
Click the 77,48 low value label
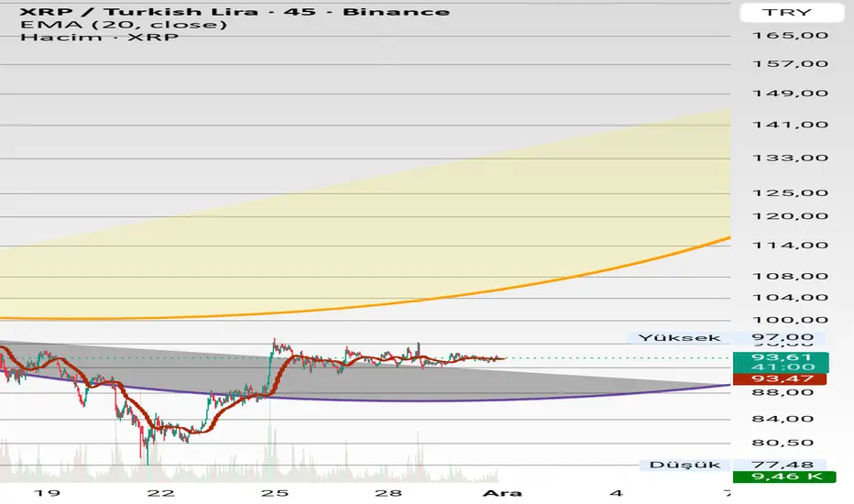pyautogui.click(x=781, y=465)
